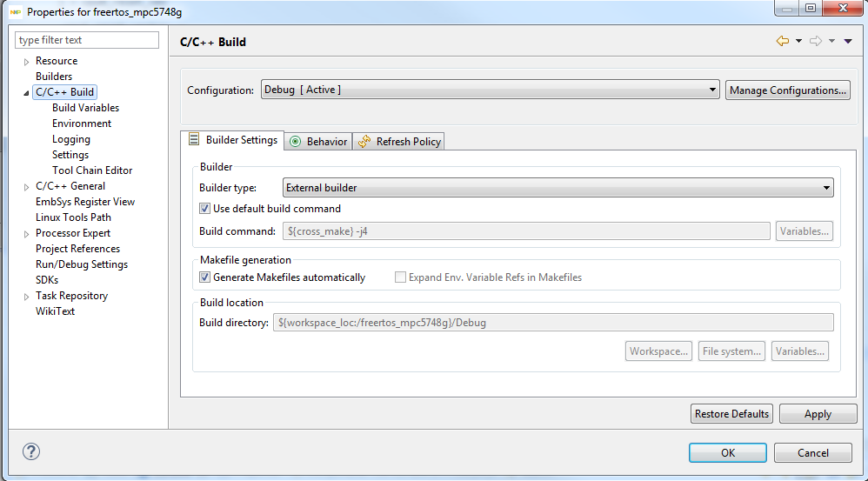Toggle Generate Makefiles automatically checkbox
This screenshot has width=868, height=481.
pos(204,277)
